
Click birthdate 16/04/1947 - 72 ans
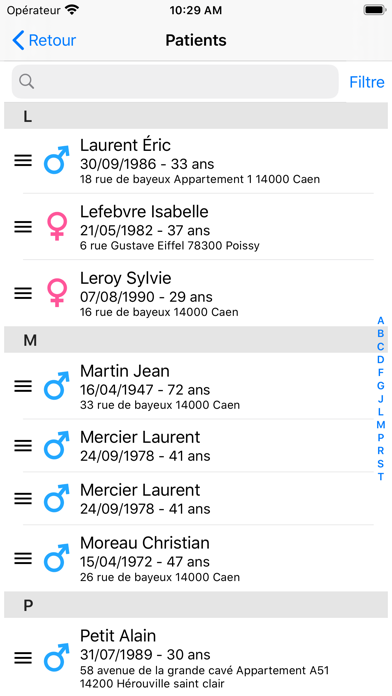pyautogui.click(x=145, y=390)
